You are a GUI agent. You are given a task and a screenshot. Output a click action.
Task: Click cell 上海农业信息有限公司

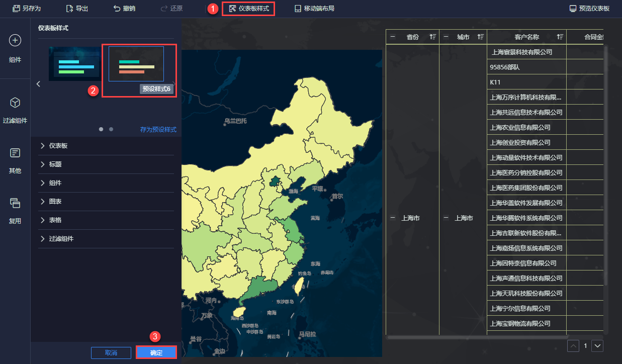point(526,127)
